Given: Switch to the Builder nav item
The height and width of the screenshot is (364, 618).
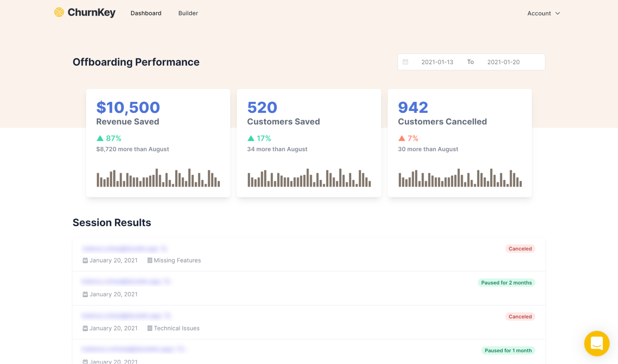Looking at the screenshot, I should [188, 13].
